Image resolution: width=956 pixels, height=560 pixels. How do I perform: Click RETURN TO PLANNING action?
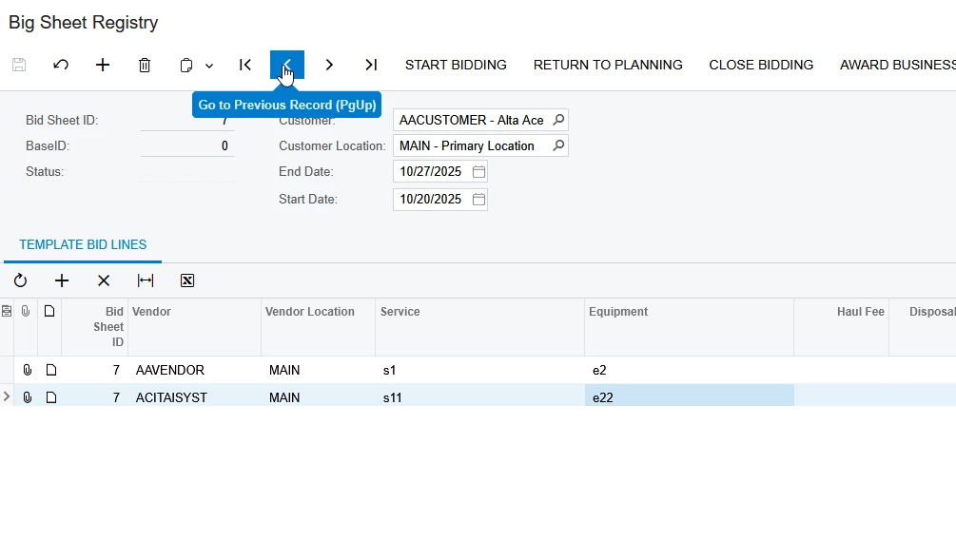tap(608, 65)
